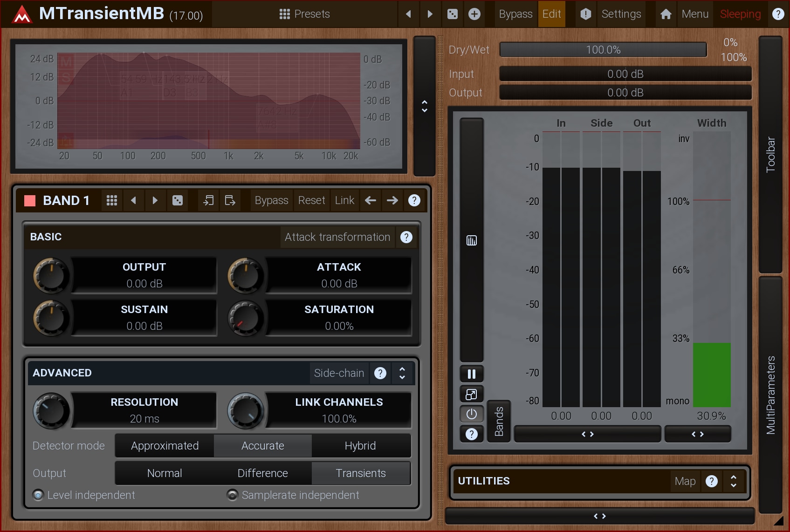Enable Level independent option

[x=38, y=495]
